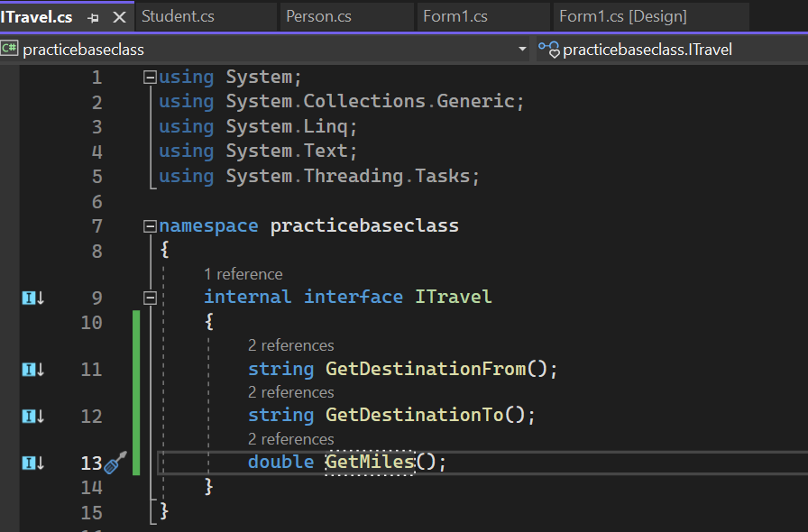Viewport: 808px width, 532px height.
Task: Collapse the practicebaseclass namespace region
Action: click(150, 225)
